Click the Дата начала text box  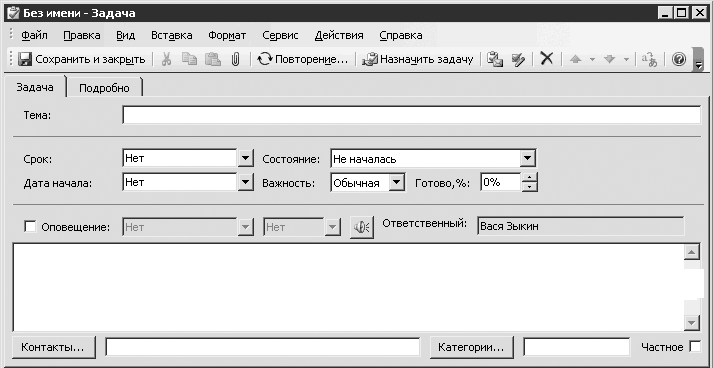(180, 182)
